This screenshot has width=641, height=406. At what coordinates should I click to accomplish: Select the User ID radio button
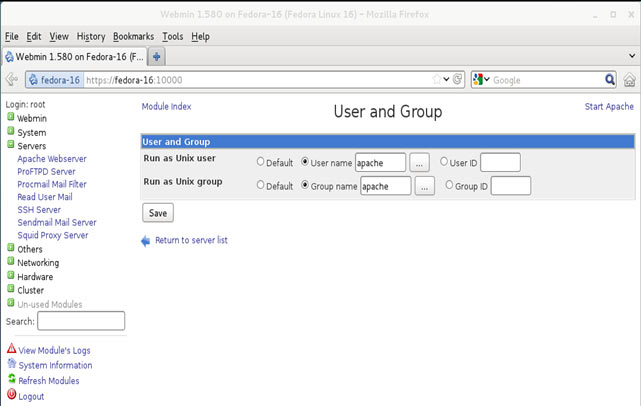tap(444, 162)
